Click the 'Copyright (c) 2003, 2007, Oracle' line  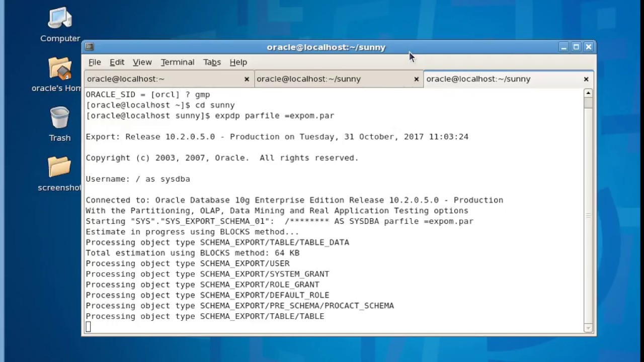[x=222, y=158]
